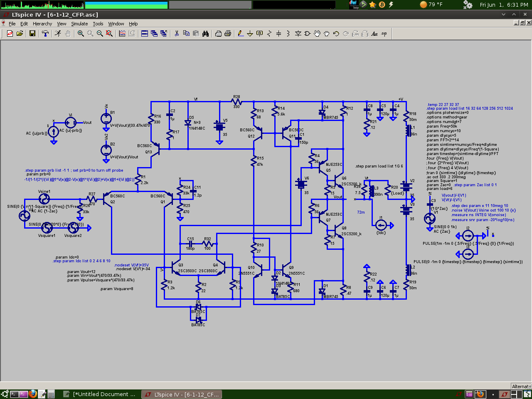Tile windows horizontally icon
Screen dimensions: 532x399
145,33
